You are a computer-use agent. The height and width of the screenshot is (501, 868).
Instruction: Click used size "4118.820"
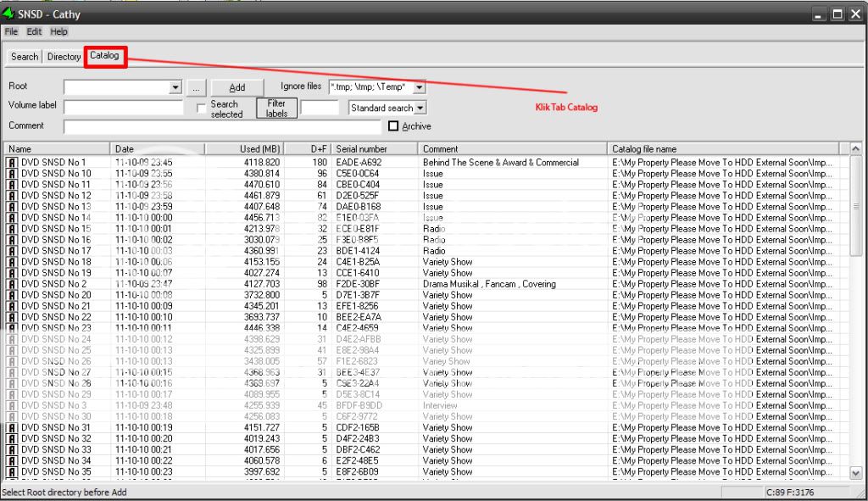(x=262, y=163)
